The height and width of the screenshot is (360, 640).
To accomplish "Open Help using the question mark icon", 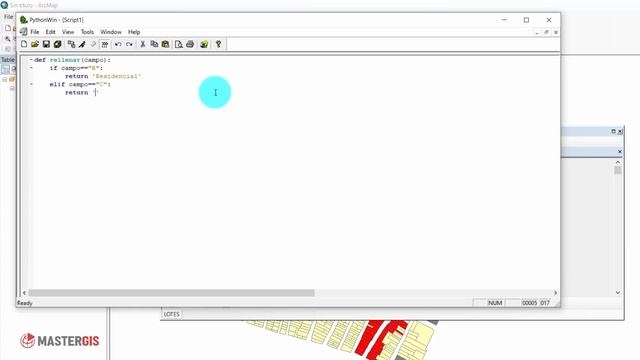I will [218, 44].
